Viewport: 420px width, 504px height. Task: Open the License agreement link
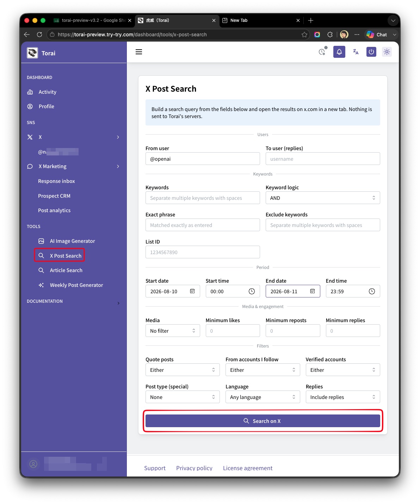click(248, 468)
